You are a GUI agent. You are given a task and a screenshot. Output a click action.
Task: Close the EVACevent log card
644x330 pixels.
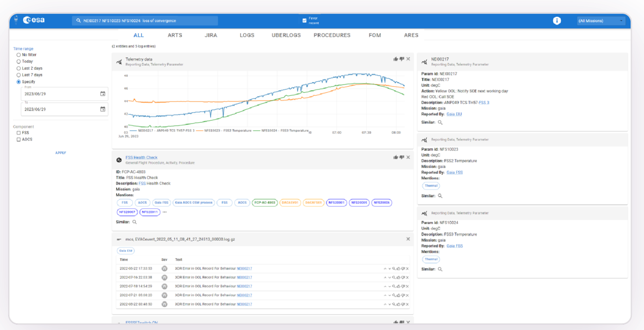click(408, 239)
